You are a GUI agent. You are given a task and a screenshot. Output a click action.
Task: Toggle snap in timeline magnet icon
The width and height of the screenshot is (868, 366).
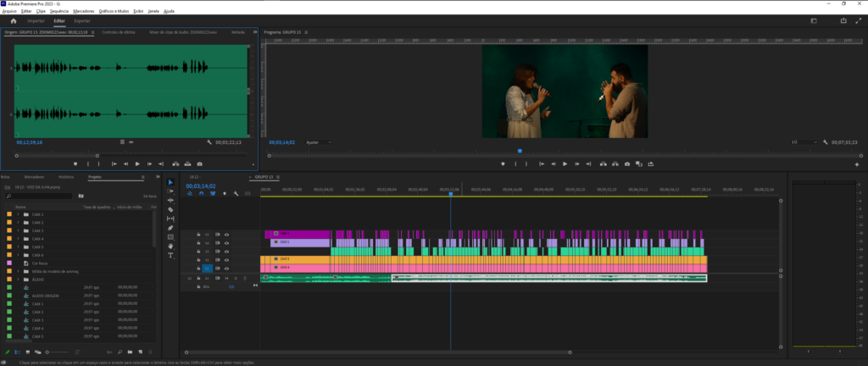click(201, 193)
